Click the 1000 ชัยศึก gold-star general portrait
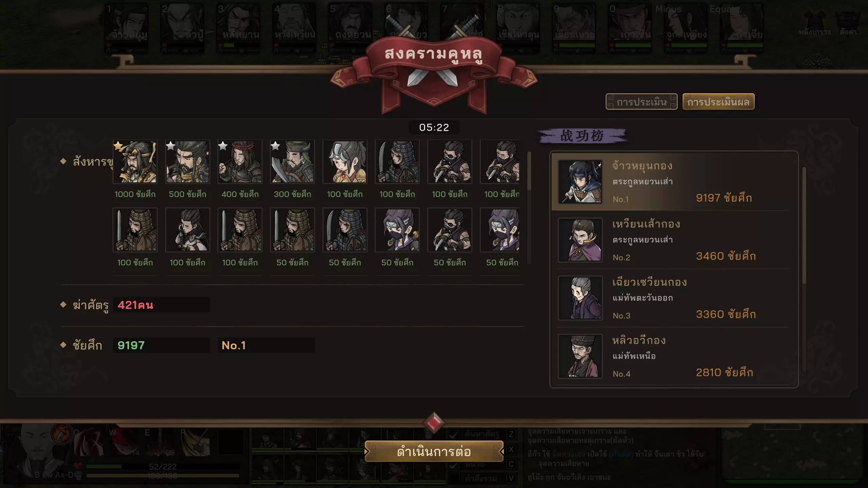868x488 pixels. click(x=135, y=162)
